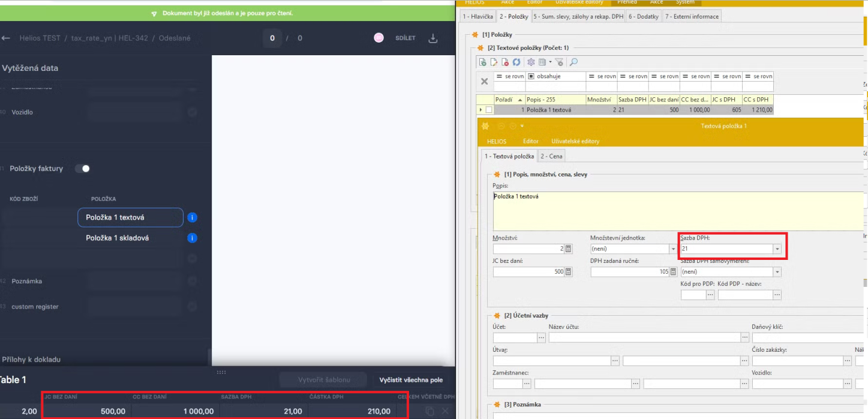This screenshot has width=868, height=419.
Task: Open the Sazba DPH dropdown arrow
Action: click(777, 249)
